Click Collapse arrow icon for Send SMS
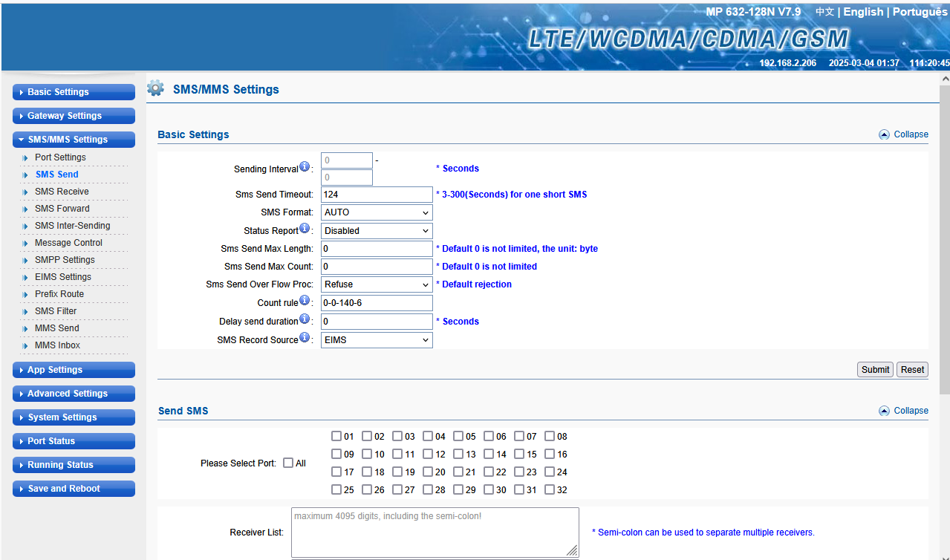This screenshot has height=560, width=950. (x=884, y=411)
